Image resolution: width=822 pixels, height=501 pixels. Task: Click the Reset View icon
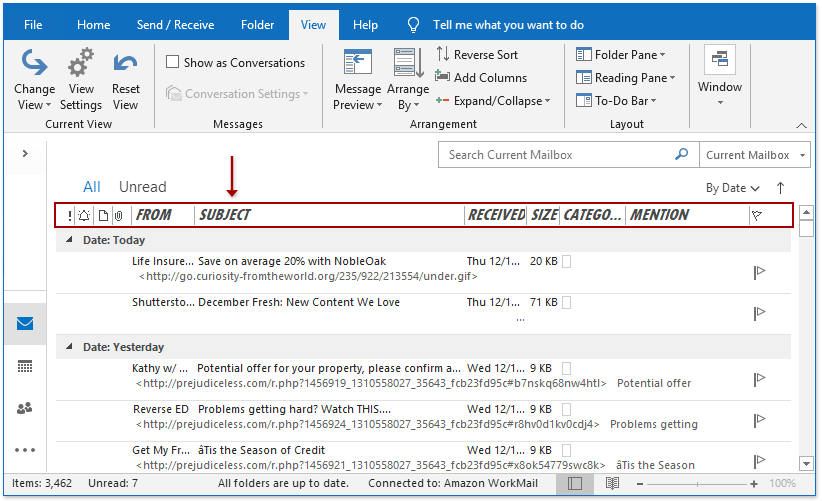126,64
